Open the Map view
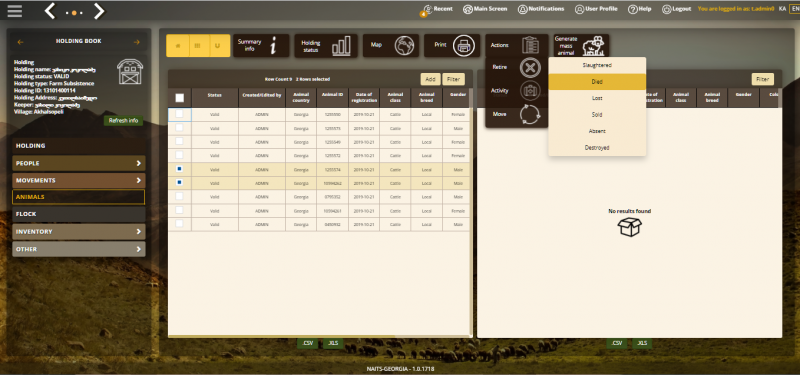The width and height of the screenshot is (800, 375). [x=391, y=45]
